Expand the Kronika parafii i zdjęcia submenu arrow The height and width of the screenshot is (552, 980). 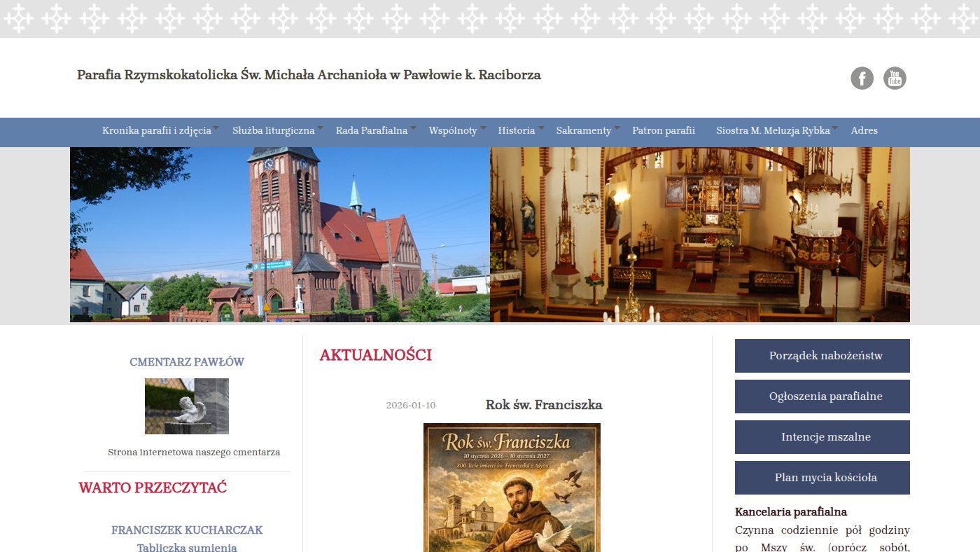point(216,128)
